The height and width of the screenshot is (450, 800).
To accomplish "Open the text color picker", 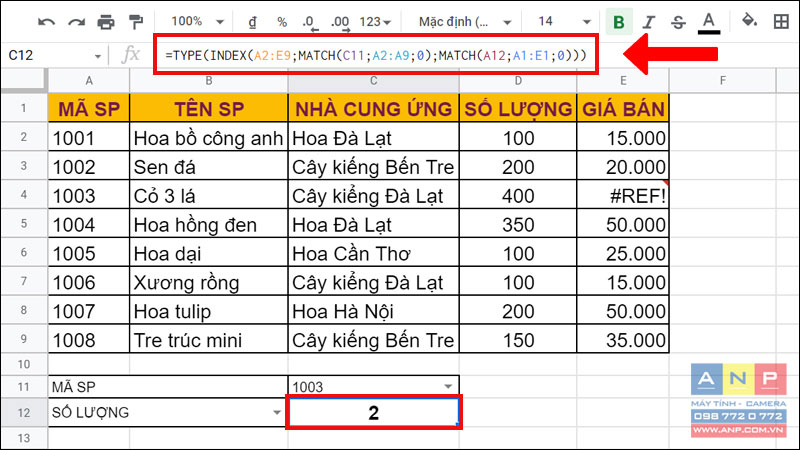I will pyautogui.click(x=709, y=22).
